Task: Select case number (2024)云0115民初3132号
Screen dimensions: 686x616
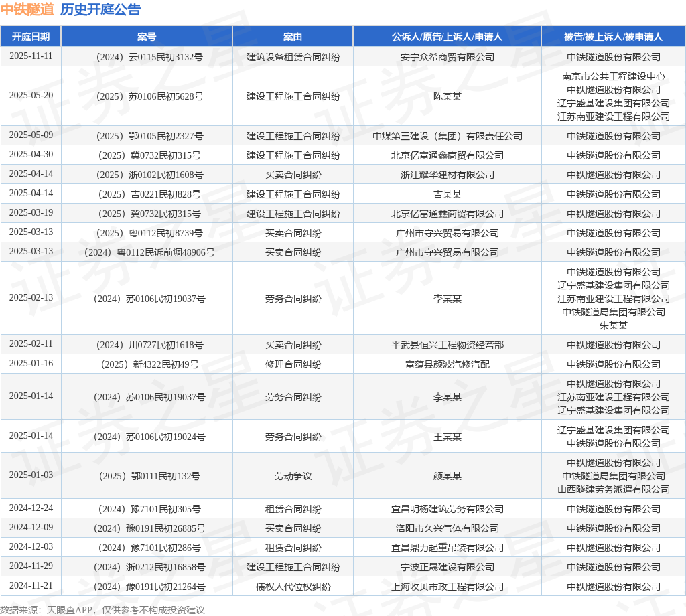Action: click(149, 58)
